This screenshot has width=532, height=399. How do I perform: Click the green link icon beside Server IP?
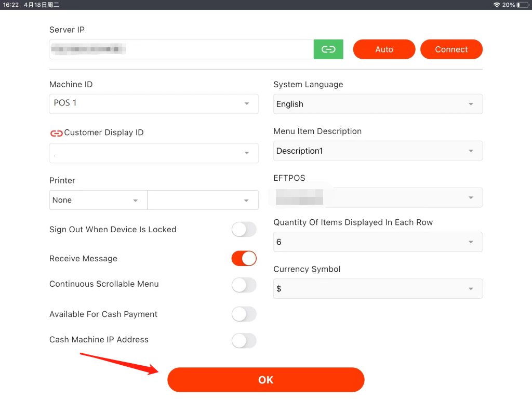point(328,49)
